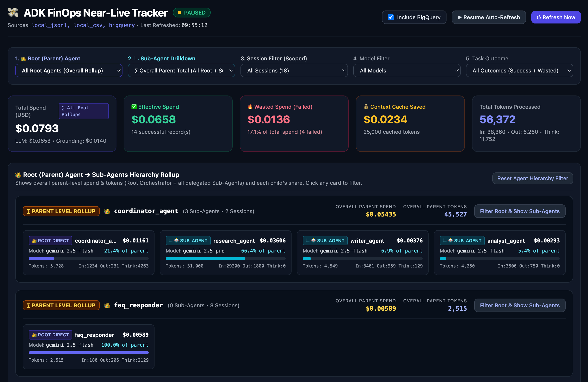The image size is (588, 382).
Task: Click coordinator_agent overall spend $0.05435
Action: pos(381,214)
